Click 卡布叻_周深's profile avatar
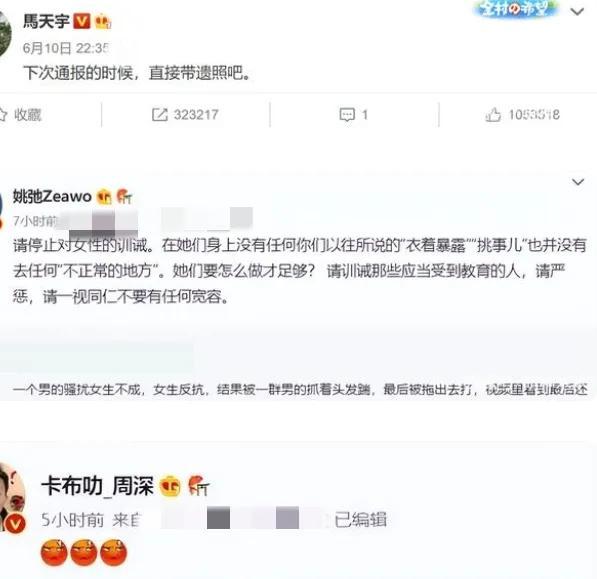The width and height of the screenshot is (597, 579). 12,498
